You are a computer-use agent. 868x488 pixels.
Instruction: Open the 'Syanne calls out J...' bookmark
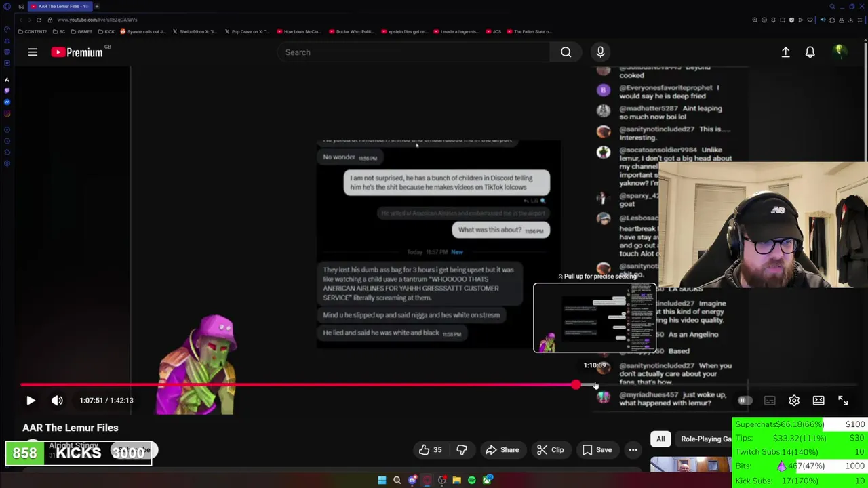143,31
